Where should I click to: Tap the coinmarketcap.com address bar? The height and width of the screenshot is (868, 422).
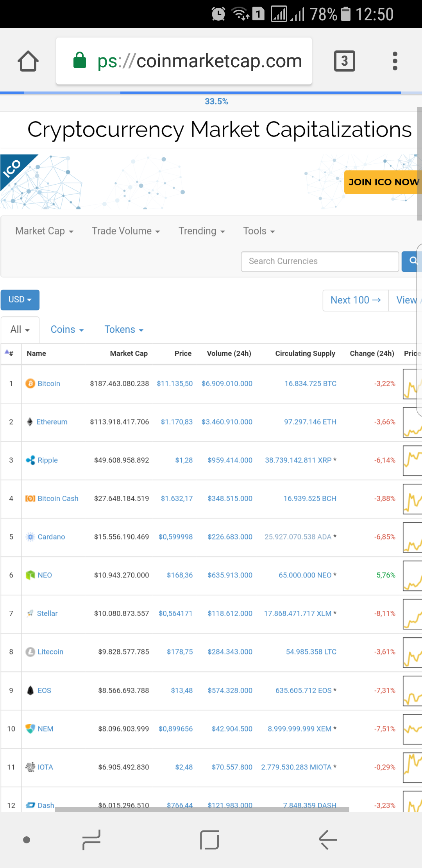[184, 61]
